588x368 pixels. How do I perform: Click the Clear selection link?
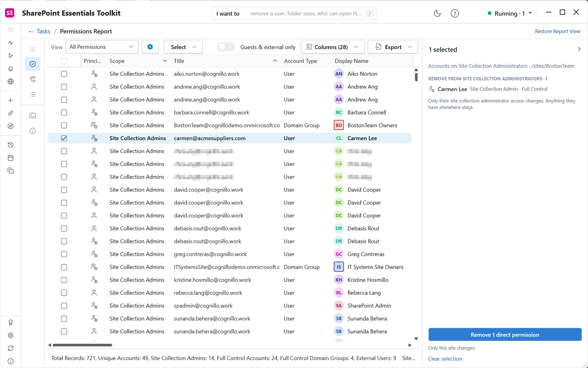[445, 359]
